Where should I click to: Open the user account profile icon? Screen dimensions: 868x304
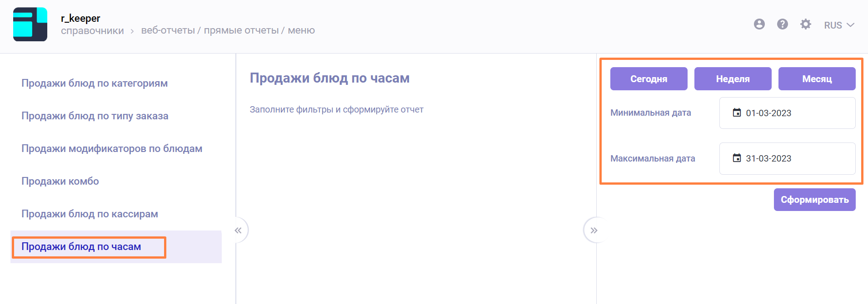click(x=759, y=25)
